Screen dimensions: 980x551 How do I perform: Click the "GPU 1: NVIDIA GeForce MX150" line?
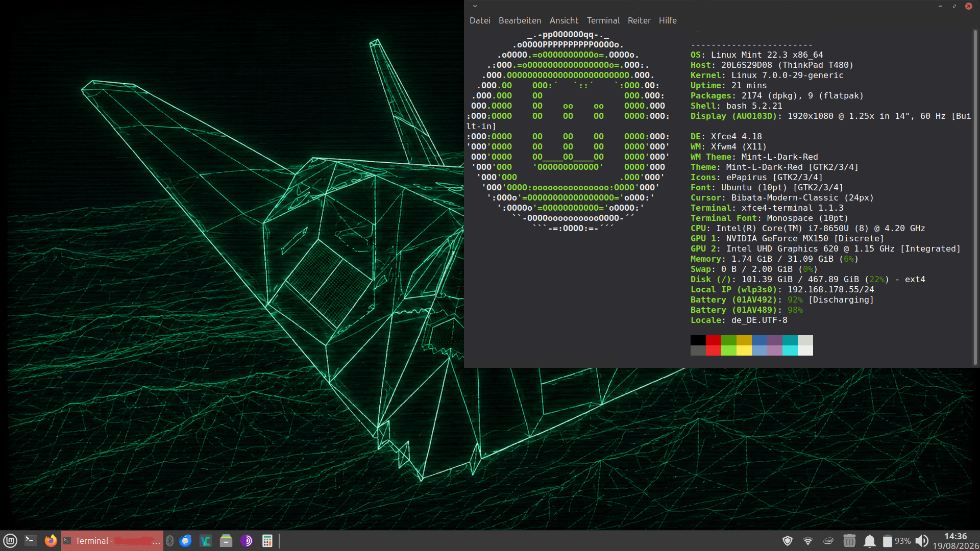point(787,239)
